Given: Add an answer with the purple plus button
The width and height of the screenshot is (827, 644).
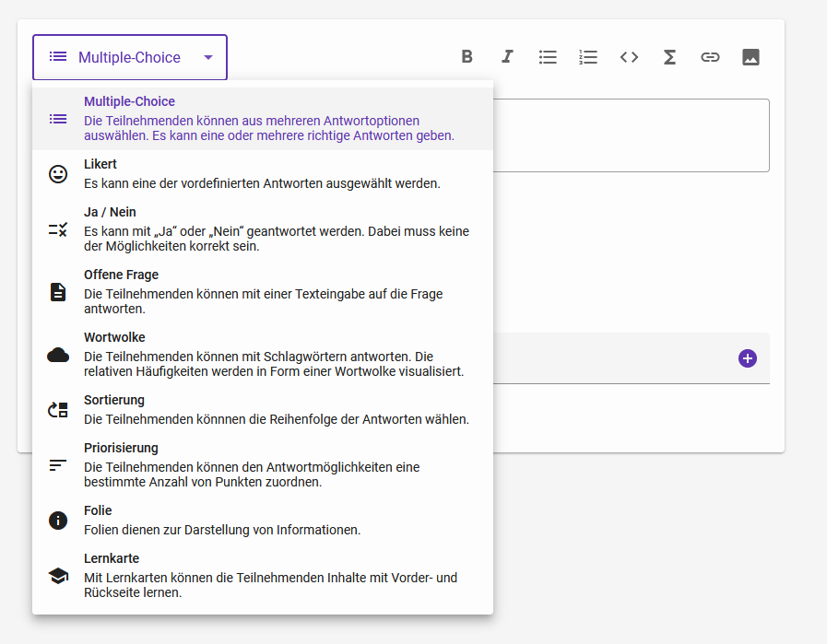Looking at the screenshot, I should 748,358.
